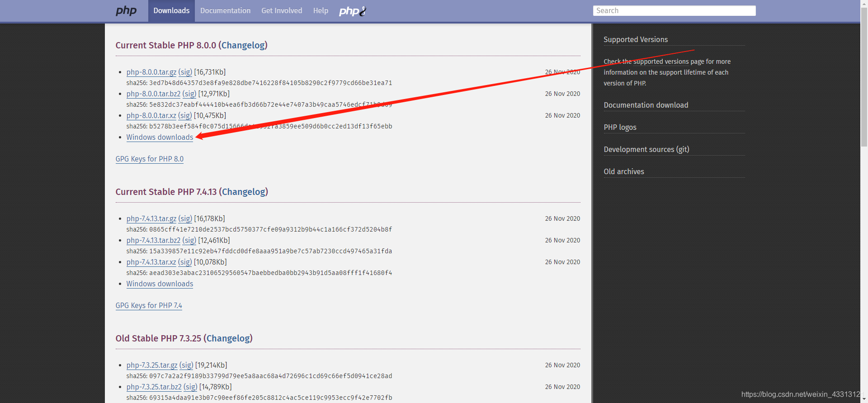This screenshot has height=403, width=868.
Task: Open GPG Keys for PHP 8.0
Action: tap(150, 159)
